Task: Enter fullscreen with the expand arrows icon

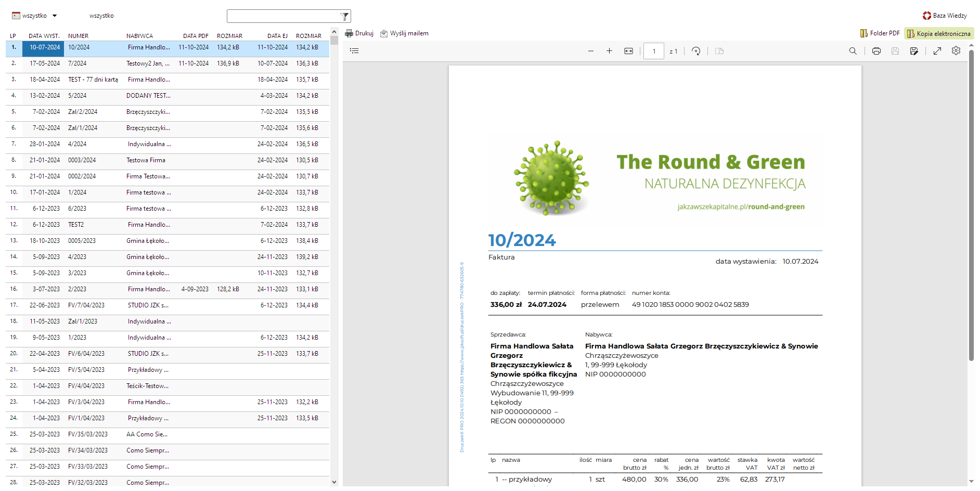Action: 937,51
